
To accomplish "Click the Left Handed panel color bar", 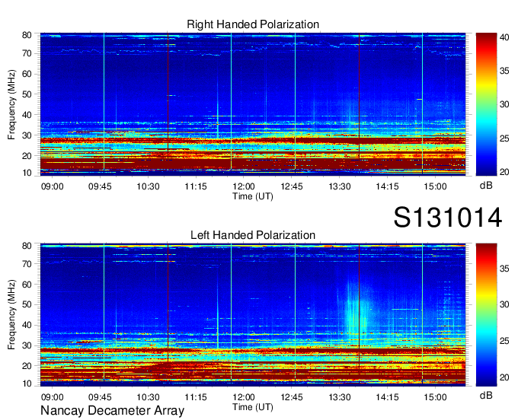I will click(x=486, y=315).
